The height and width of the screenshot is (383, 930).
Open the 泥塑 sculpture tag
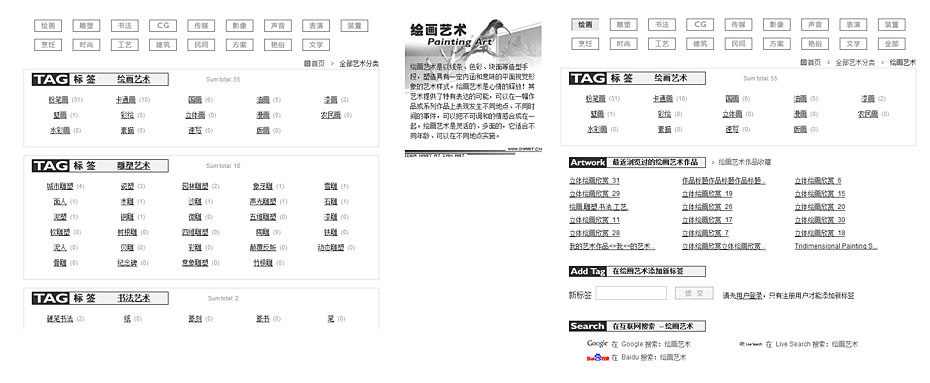point(60,217)
